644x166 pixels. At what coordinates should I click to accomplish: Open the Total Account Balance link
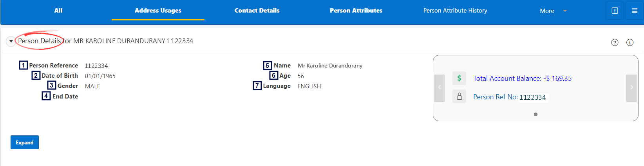click(x=522, y=78)
